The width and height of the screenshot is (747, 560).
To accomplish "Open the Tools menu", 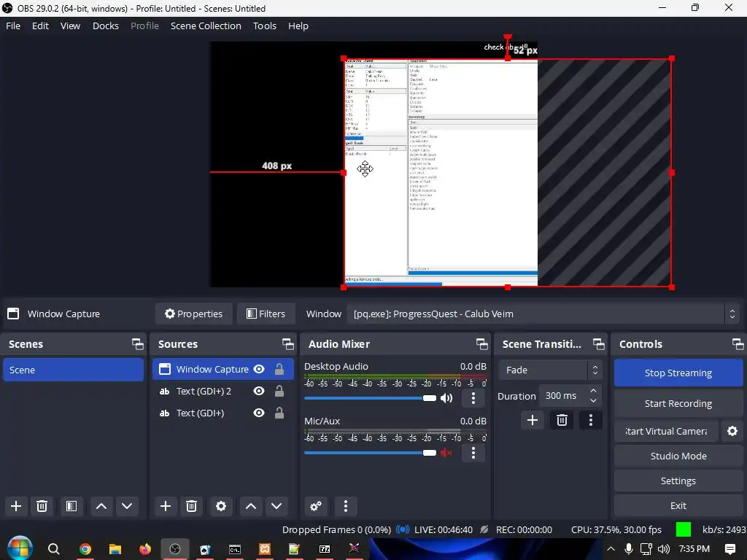I will pos(264,26).
